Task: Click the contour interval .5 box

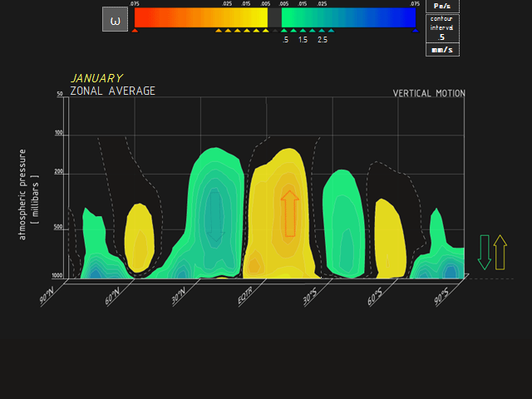Action: point(442,28)
